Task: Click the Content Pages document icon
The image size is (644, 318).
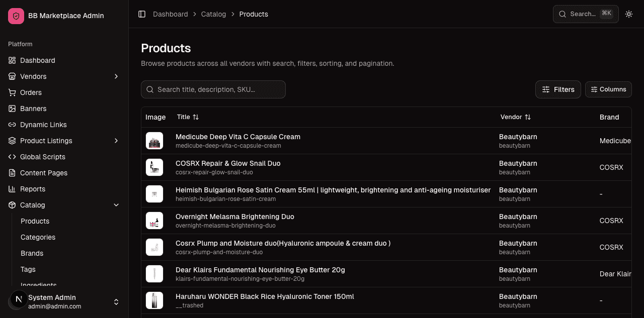Action: (x=12, y=173)
